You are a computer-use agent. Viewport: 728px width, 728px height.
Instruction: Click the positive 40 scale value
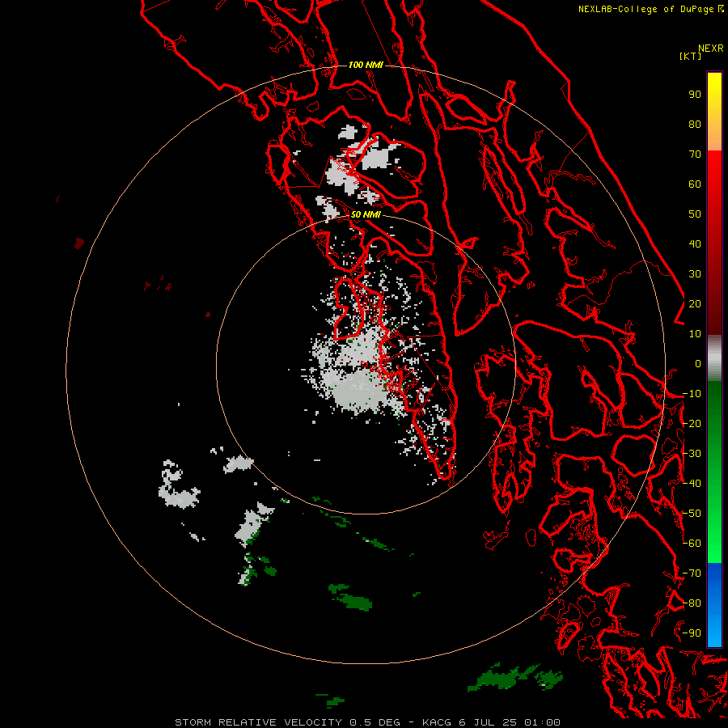(695, 244)
